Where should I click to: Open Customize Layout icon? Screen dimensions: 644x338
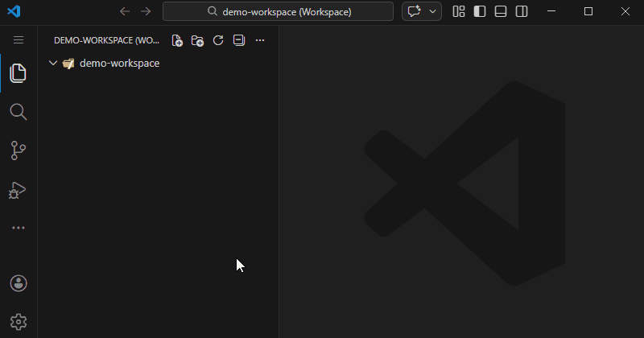tap(459, 11)
